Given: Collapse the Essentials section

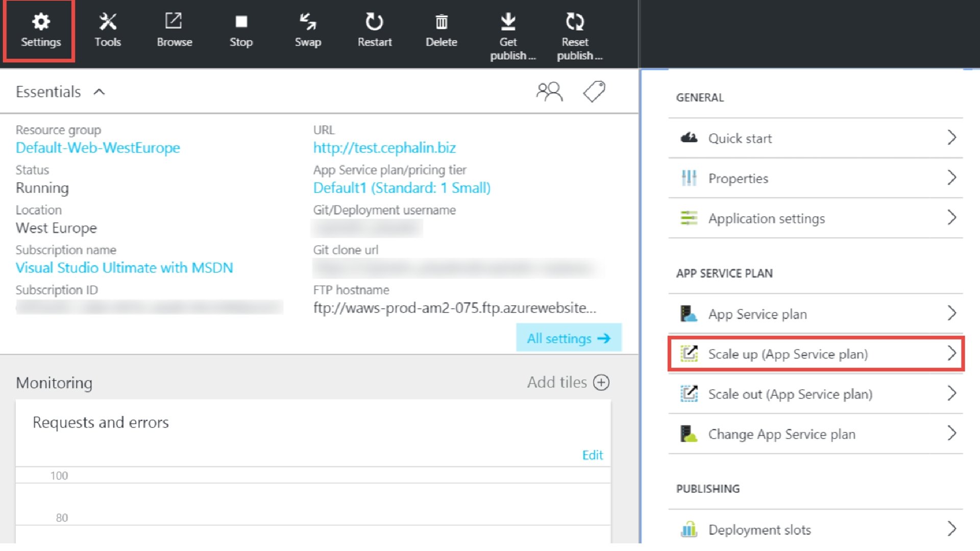Looking at the screenshot, I should click(x=100, y=92).
